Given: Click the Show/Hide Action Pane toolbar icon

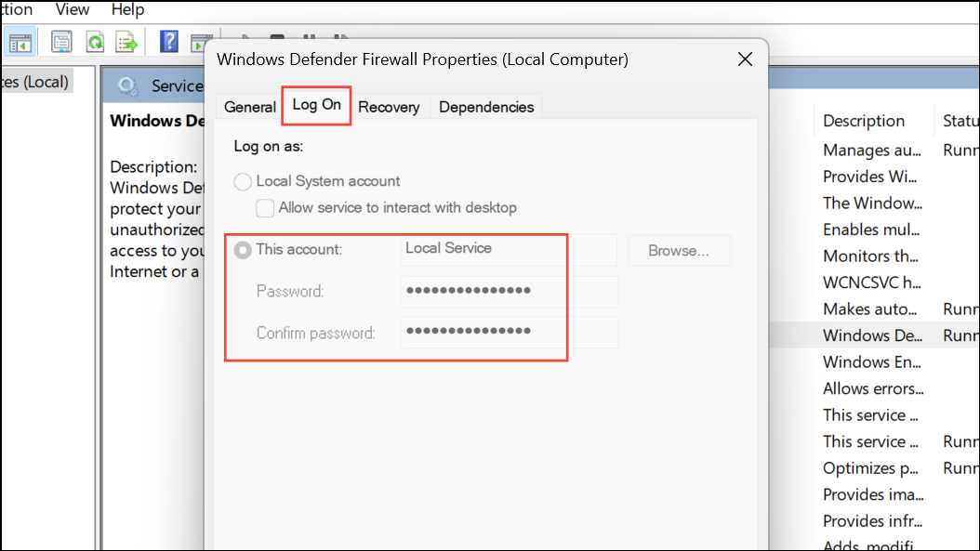Looking at the screenshot, I should (199, 43).
